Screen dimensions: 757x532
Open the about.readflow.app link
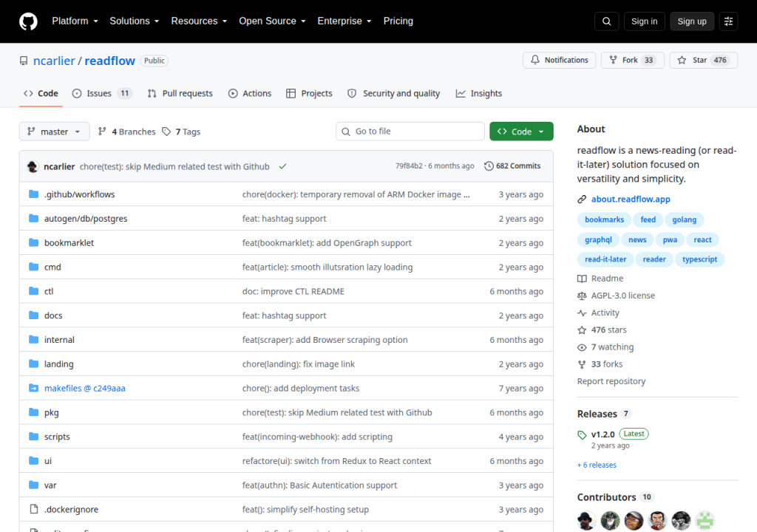click(631, 199)
